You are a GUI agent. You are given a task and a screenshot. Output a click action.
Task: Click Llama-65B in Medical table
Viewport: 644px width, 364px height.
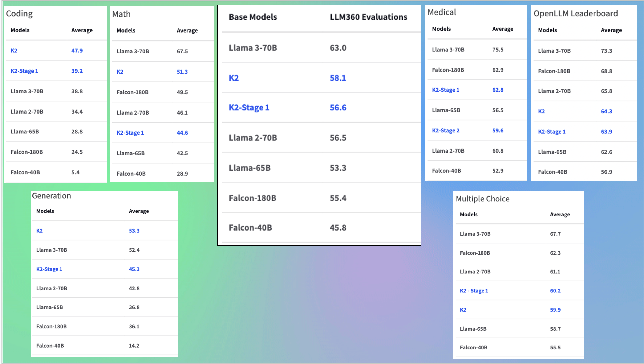click(x=446, y=110)
